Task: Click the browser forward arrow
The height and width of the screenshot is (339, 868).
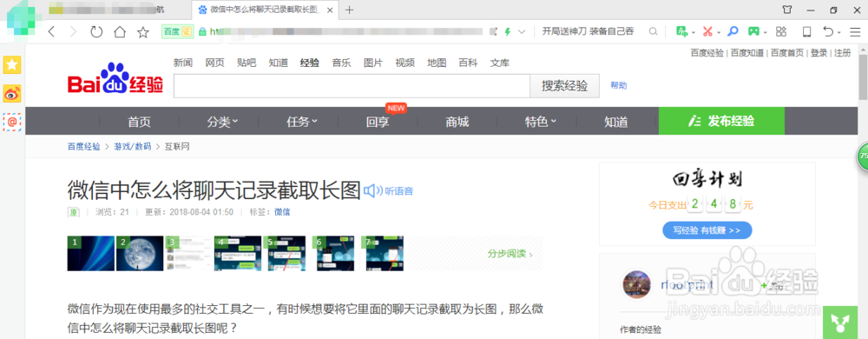Action: pos(73,32)
